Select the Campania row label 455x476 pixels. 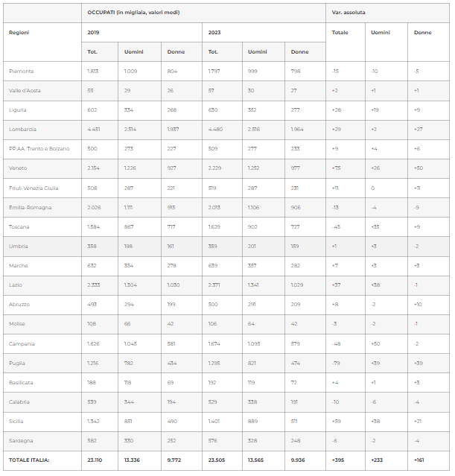(23, 344)
